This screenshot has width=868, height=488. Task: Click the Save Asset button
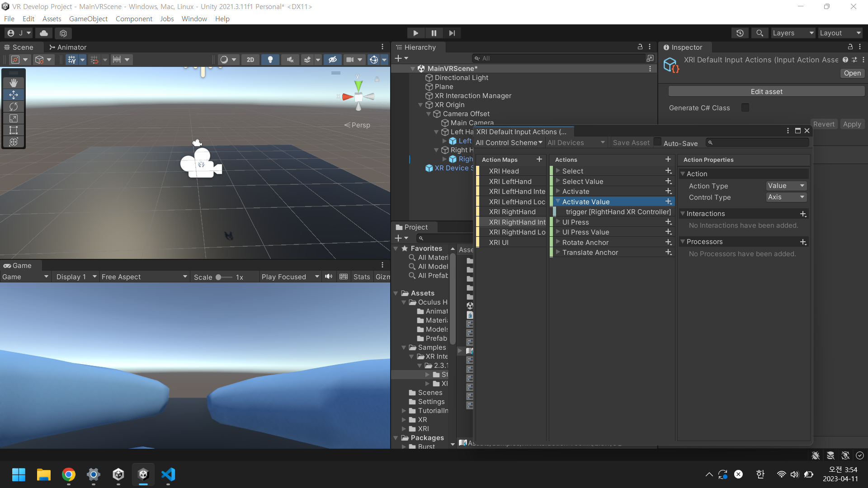tap(631, 142)
